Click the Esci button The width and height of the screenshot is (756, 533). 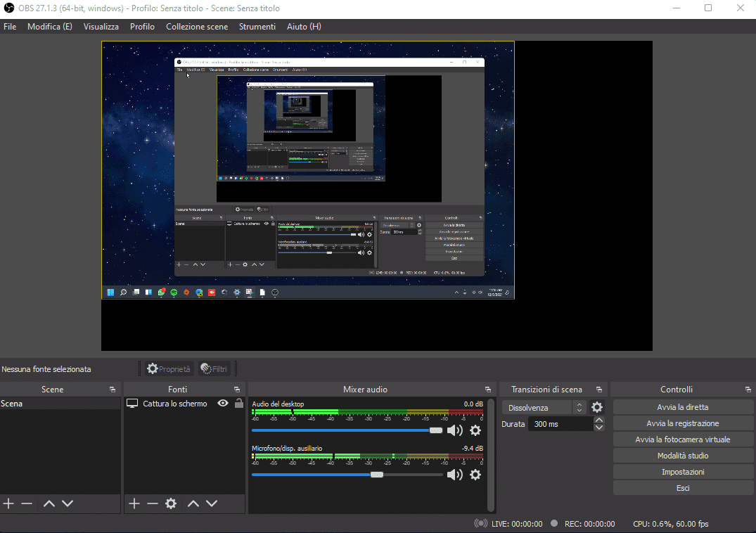point(683,488)
